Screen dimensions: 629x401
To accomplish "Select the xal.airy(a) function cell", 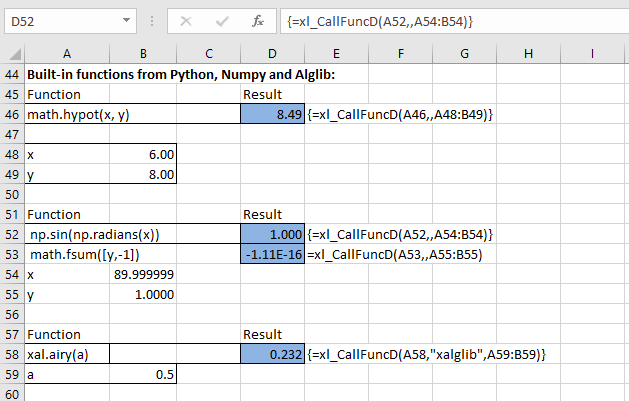I will click(68, 354).
